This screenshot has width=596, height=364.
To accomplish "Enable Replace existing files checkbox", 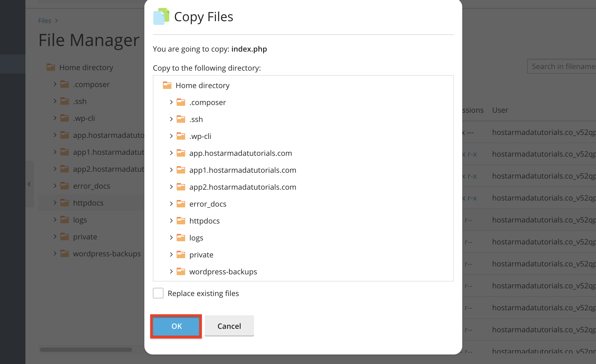I will tap(158, 293).
